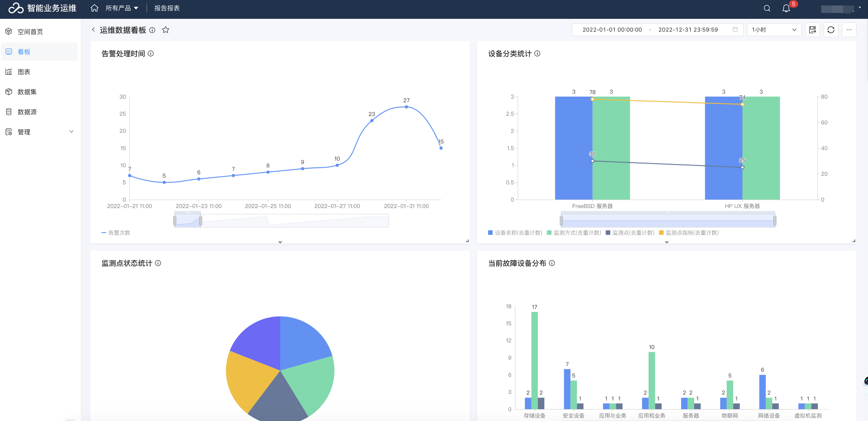Click the 数据集 cube icon
Image resolution: width=868 pixels, height=421 pixels.
click(x=9, y=92)
